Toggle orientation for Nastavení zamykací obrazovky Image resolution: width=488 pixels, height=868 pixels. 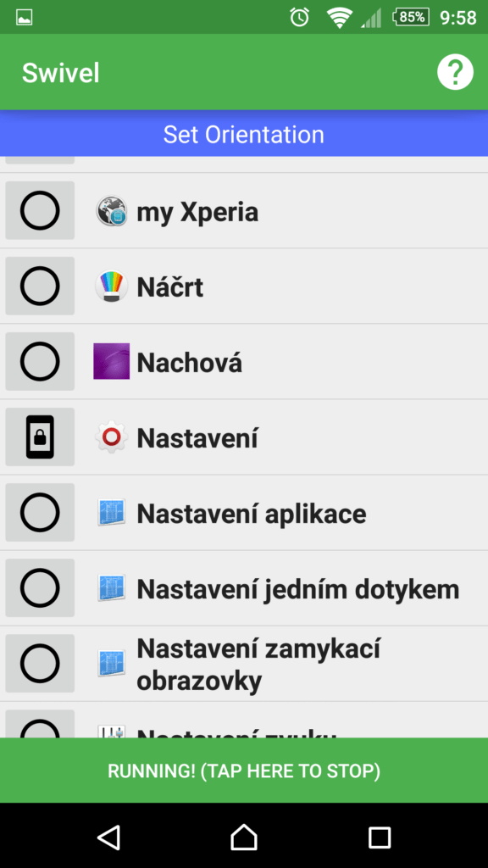coord(40,663)
